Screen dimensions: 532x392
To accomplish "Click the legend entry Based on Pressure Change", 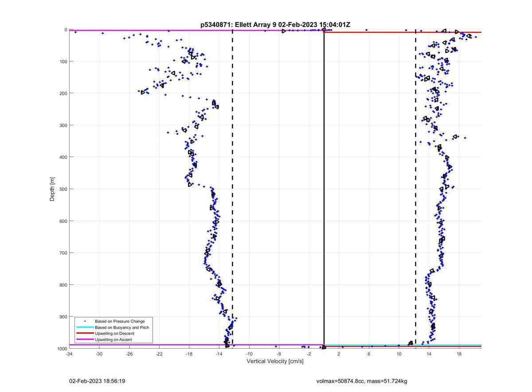I will (120, 321).
